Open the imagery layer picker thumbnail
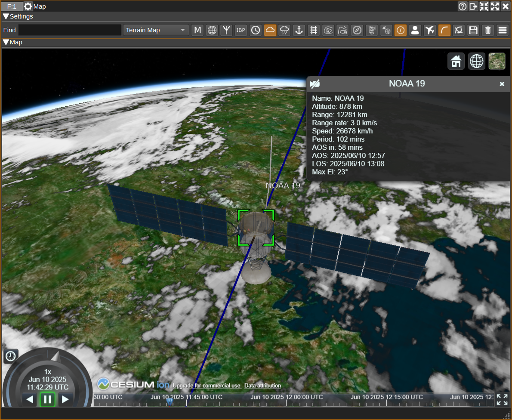512x420 pixels. (x=497, y=61)
